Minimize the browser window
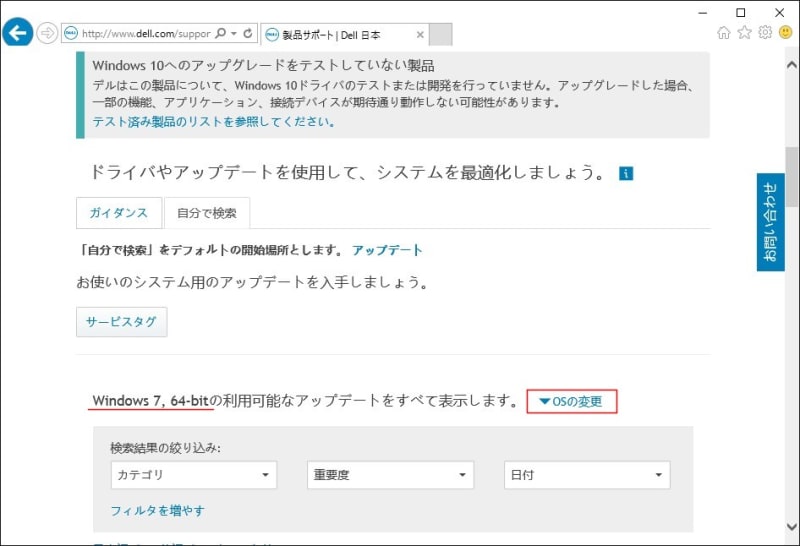 703,12
